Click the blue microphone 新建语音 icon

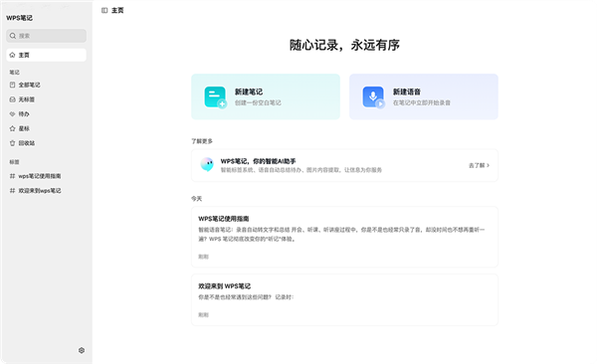point(373,97)
